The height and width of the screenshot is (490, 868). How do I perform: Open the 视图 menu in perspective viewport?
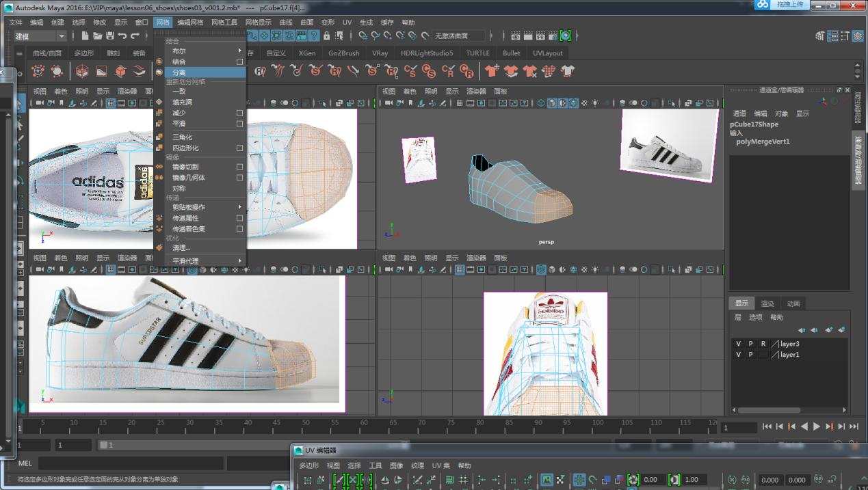coord(389,91)
